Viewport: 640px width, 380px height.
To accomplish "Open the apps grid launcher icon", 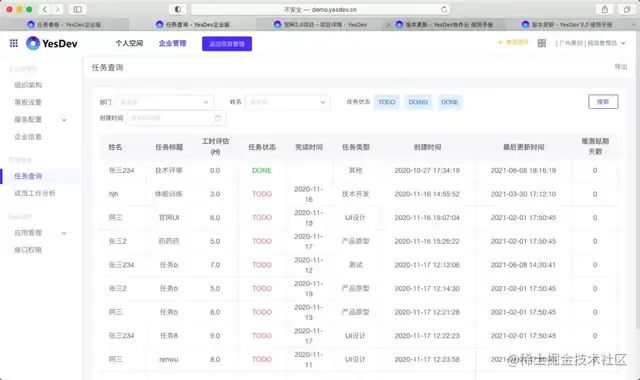I will click(13, 43).
